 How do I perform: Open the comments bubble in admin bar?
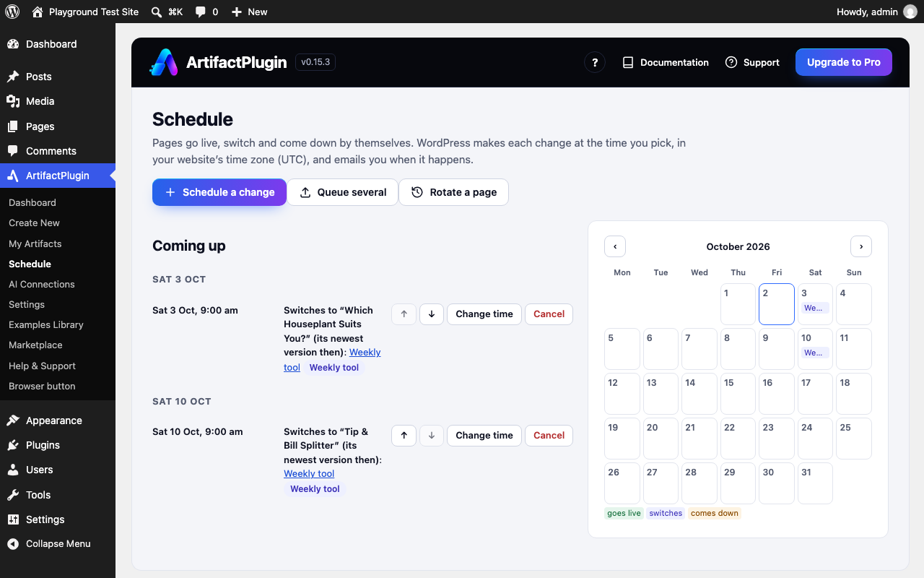click(201, 12)
